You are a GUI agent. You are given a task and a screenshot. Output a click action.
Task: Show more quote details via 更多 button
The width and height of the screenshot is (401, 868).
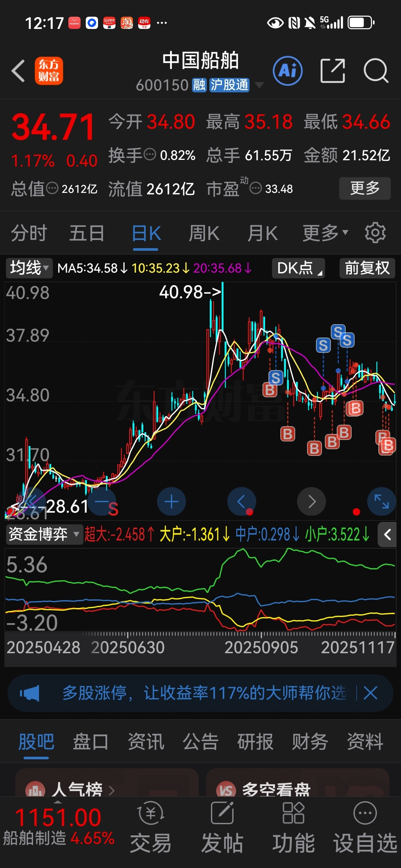pyautogui.click(x=365, y=188)
